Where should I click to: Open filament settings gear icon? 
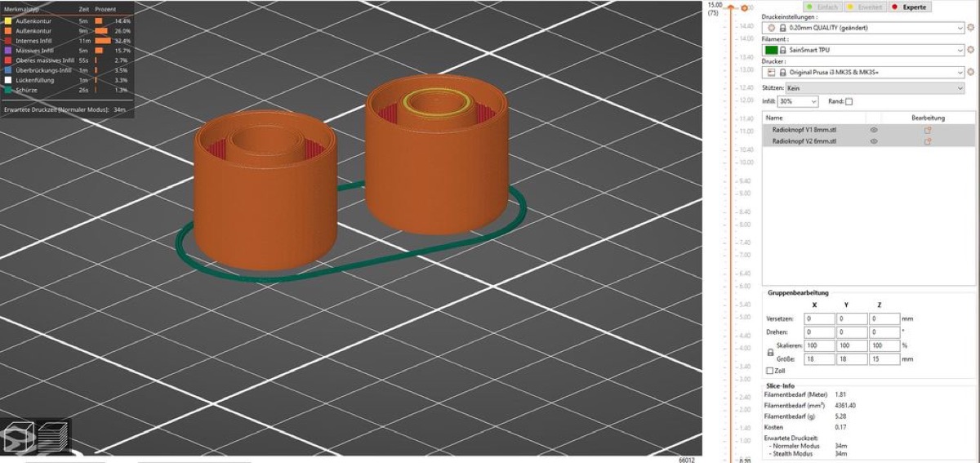[972, 50]
